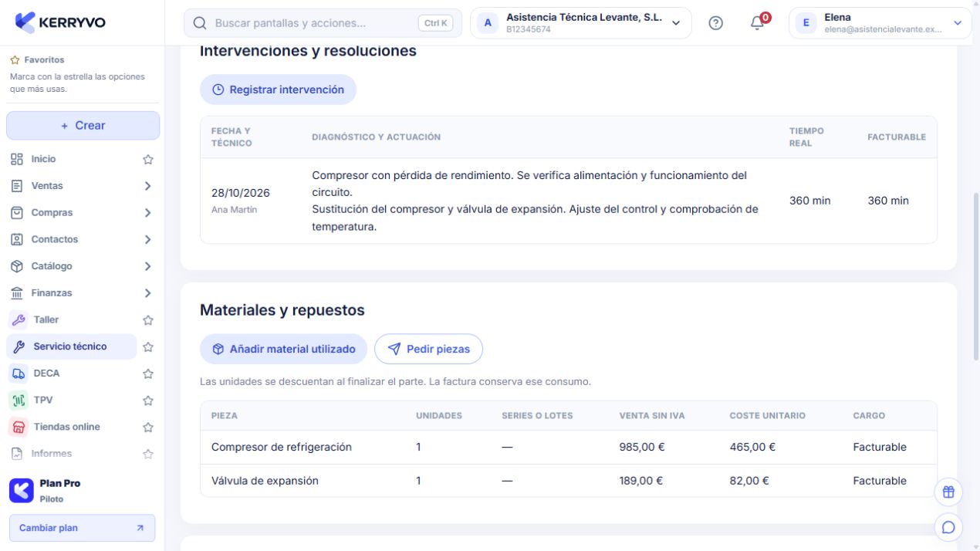Open the chat bubble button
Screen dimensions: 980x551
coord(948,527)
